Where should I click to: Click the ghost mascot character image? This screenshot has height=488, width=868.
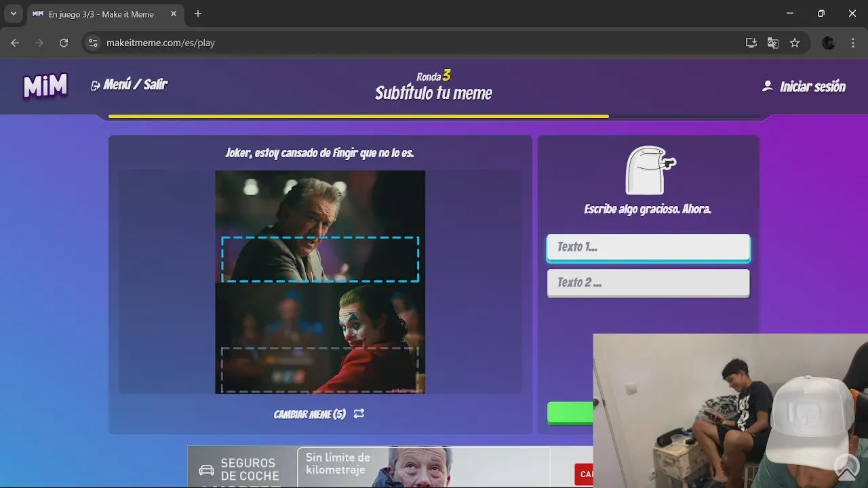(649, 170)
